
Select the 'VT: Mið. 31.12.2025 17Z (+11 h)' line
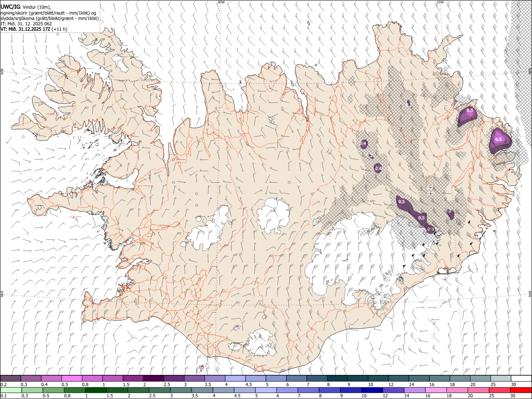(x=34, y=29)
